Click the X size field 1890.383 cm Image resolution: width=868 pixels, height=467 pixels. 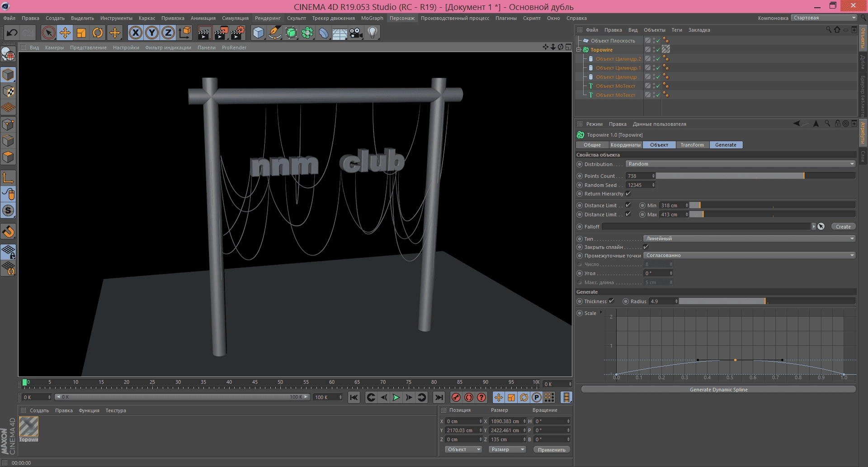[x=506, y=421]
